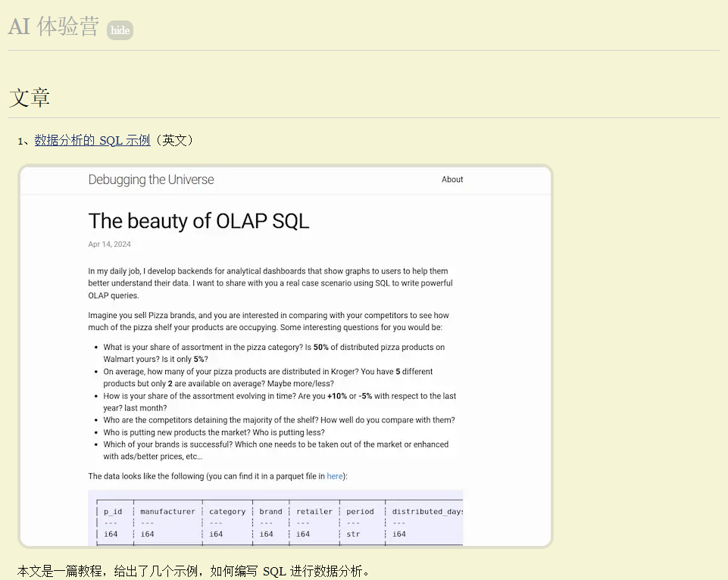Select 'The beauty of OLAP SQL' headline

pos(198,221)
